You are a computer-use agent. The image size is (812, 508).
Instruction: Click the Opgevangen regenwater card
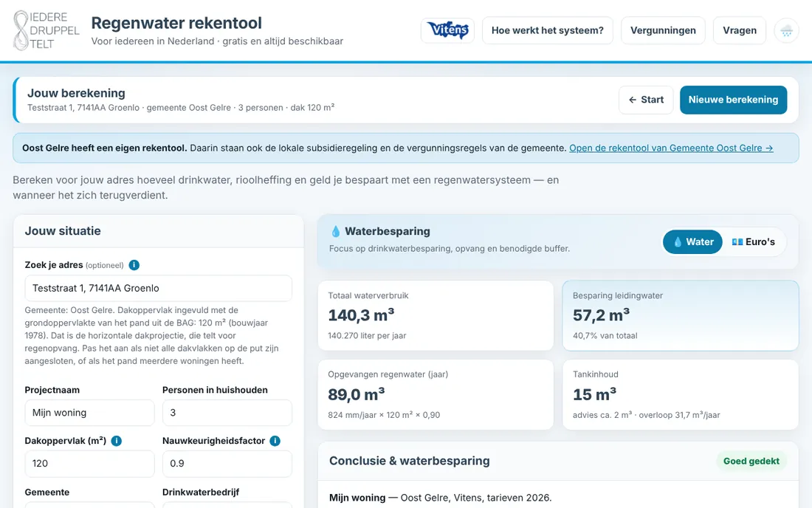(436, 394)
